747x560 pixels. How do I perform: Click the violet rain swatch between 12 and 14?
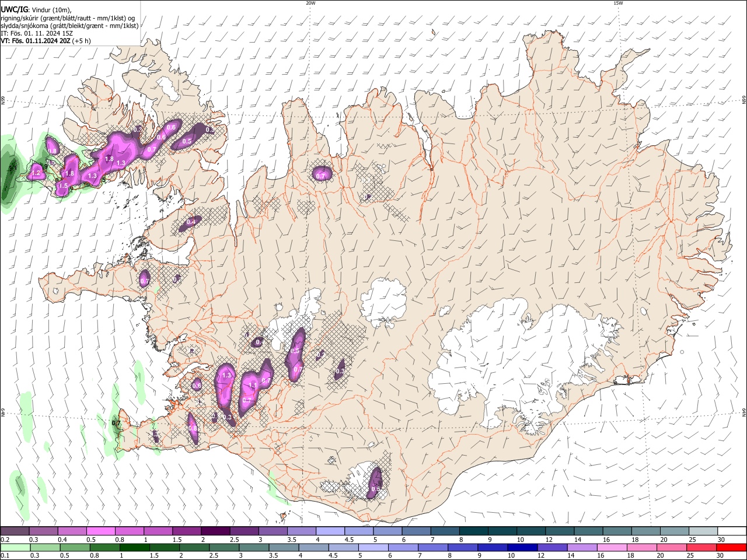coord(552,547)
